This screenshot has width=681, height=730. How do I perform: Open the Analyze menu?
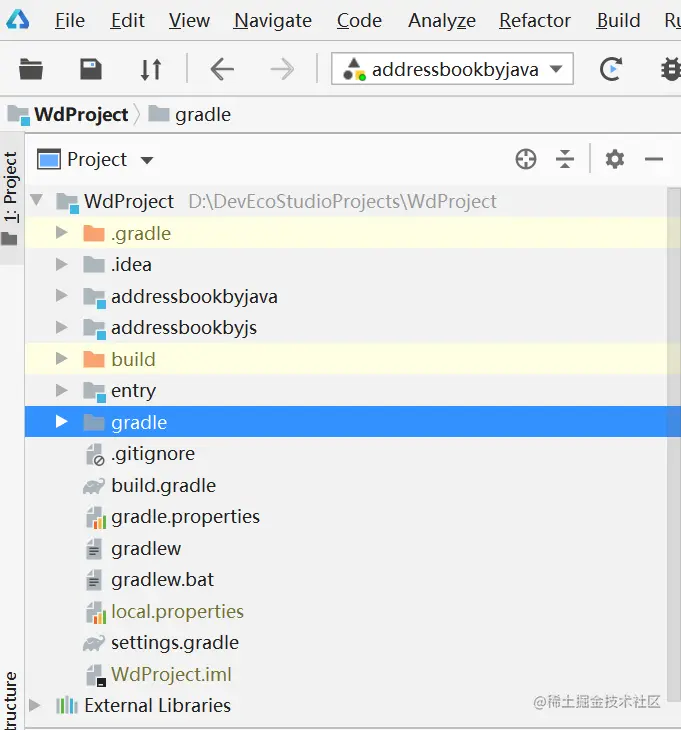click(x=442, y=20)
